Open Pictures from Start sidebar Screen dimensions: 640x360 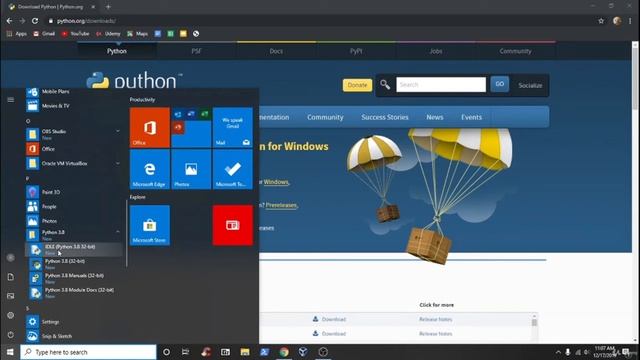11,296
